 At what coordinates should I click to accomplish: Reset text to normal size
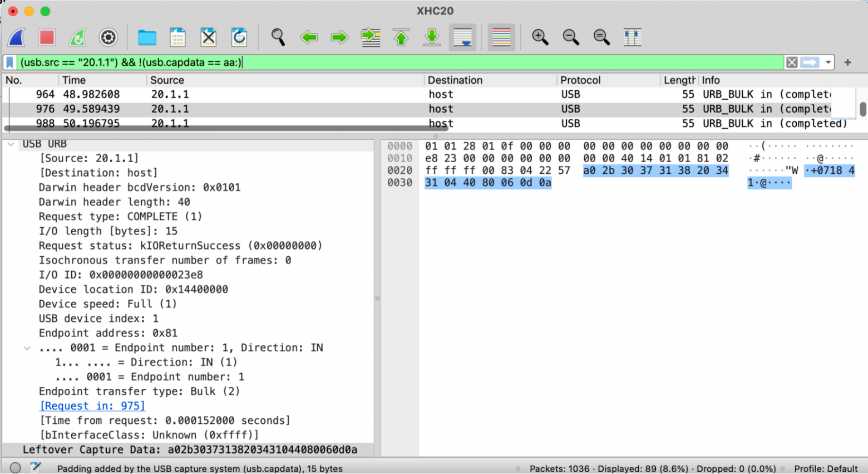(x=601, y=37)
